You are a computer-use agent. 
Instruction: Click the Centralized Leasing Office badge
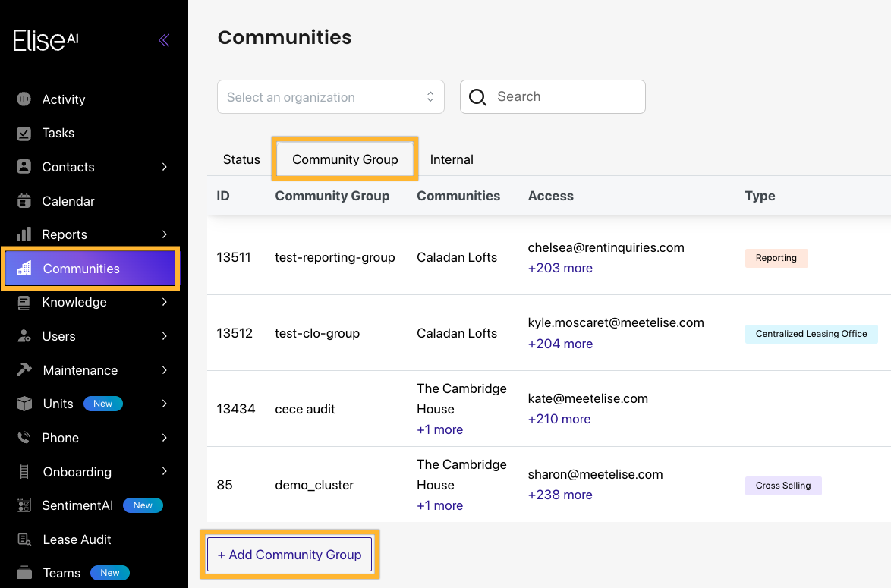click(811, 334)
